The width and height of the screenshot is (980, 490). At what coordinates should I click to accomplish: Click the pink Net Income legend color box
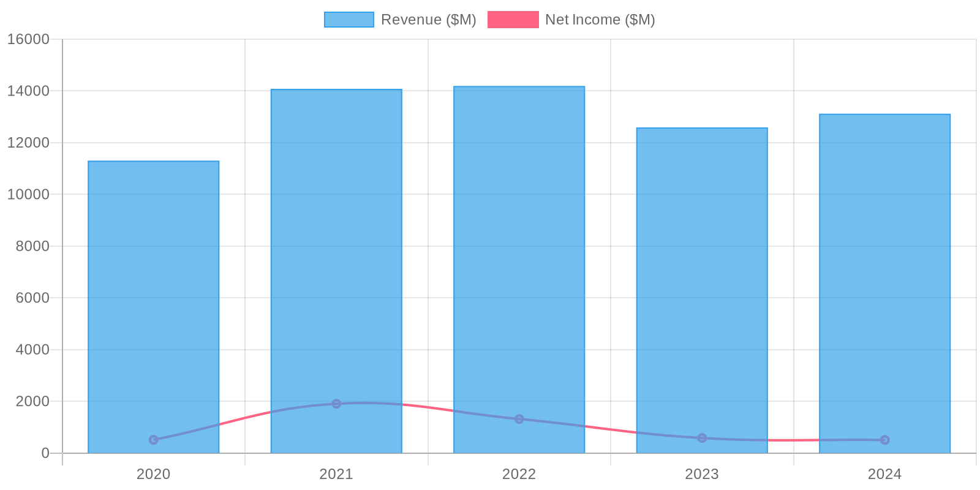click(513, 20)
